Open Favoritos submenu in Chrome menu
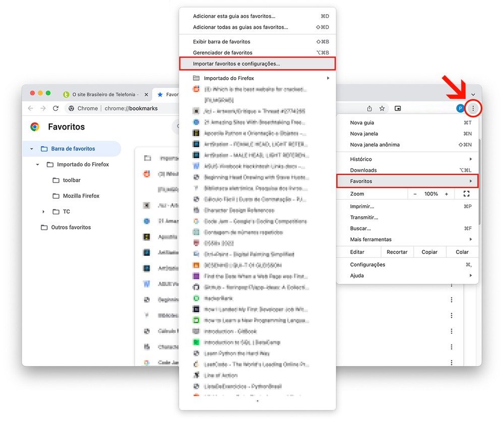Viewport: 504px width, 421px height. pyautogui.click(x=407, y=181)
